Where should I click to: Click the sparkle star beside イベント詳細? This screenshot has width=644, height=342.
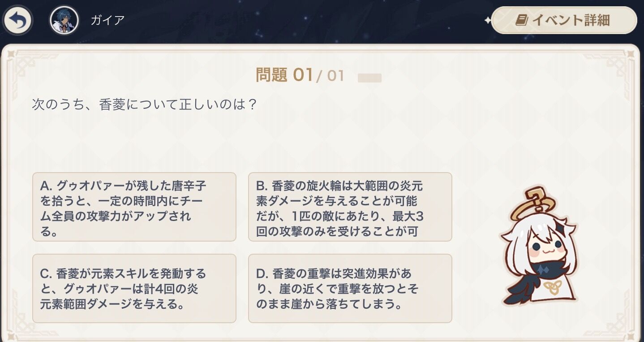click(x=487, y=20)
